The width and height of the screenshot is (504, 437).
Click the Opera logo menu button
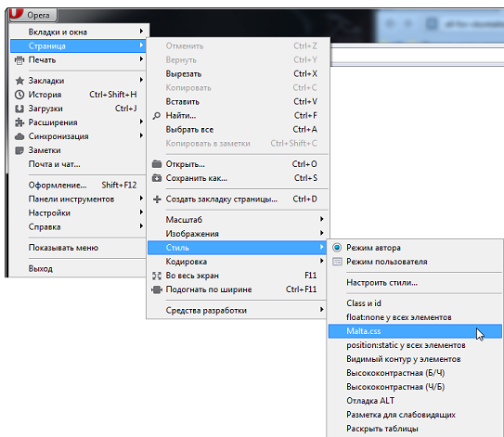32,15
